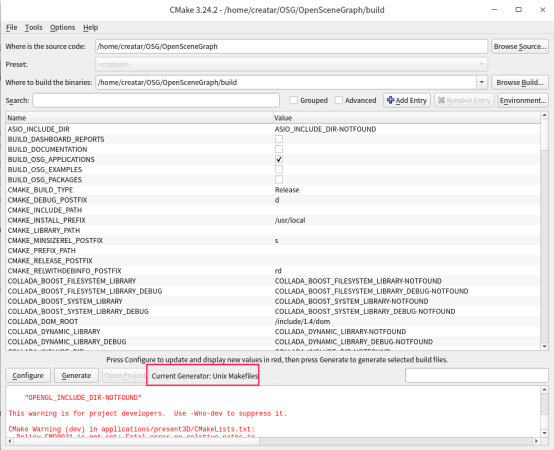Check BUILD_DASHBOARD_REPORTS option
Image resolution: width=554 pixels, height=450 pixels.
click(279, 139)
